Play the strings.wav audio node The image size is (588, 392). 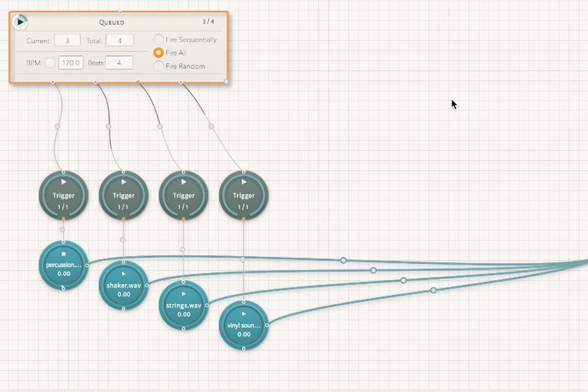click(184, 293)
